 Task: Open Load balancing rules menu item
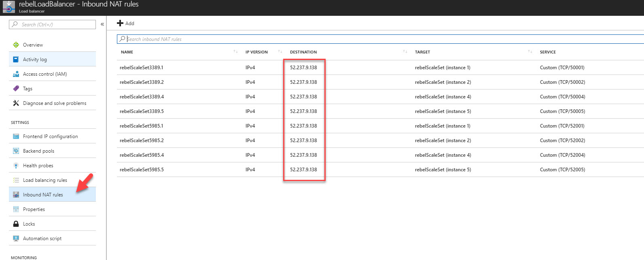52,180
